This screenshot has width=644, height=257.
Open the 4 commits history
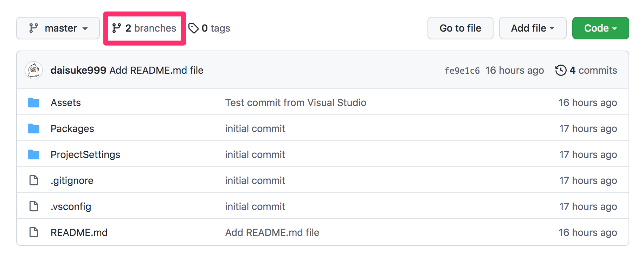(593, 70)
